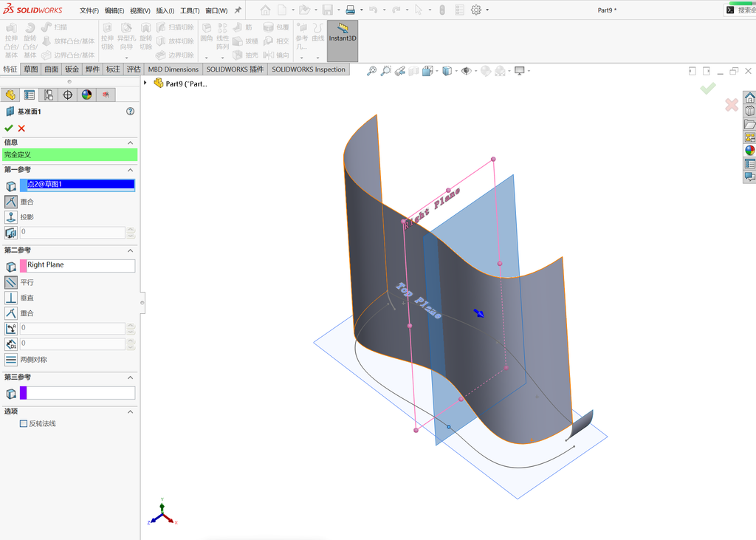The width and height of the screenshot is (756, 540).
Task: Switch to SOLIDWORKS Inspection tab
Action: pos(309,69)
